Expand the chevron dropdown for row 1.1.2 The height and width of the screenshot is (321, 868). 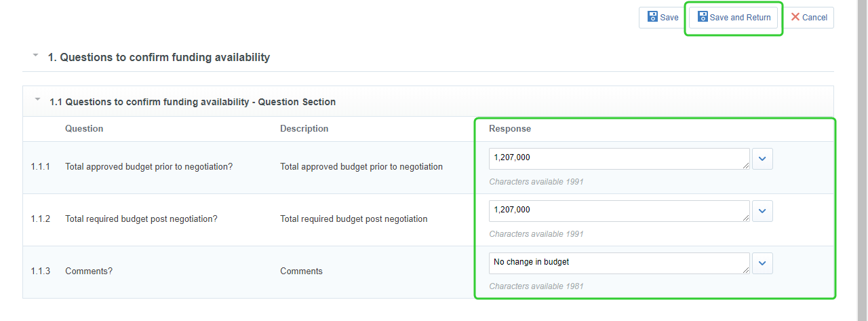762,211
